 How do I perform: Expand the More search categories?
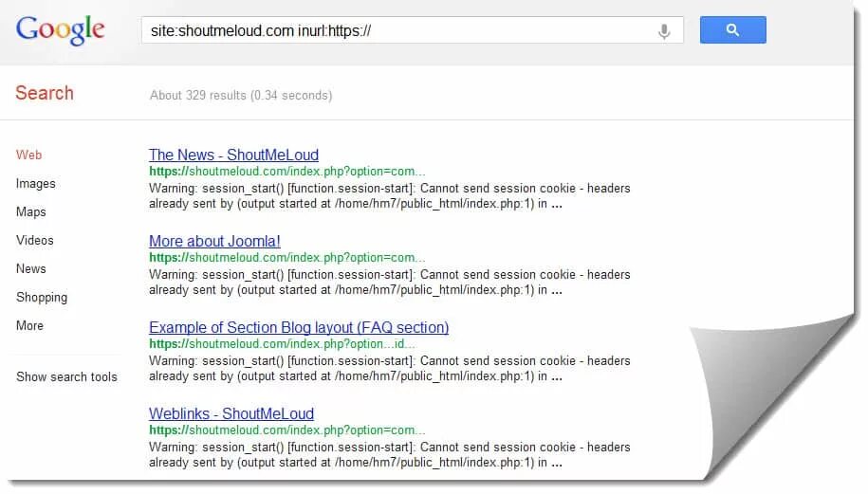30,325
